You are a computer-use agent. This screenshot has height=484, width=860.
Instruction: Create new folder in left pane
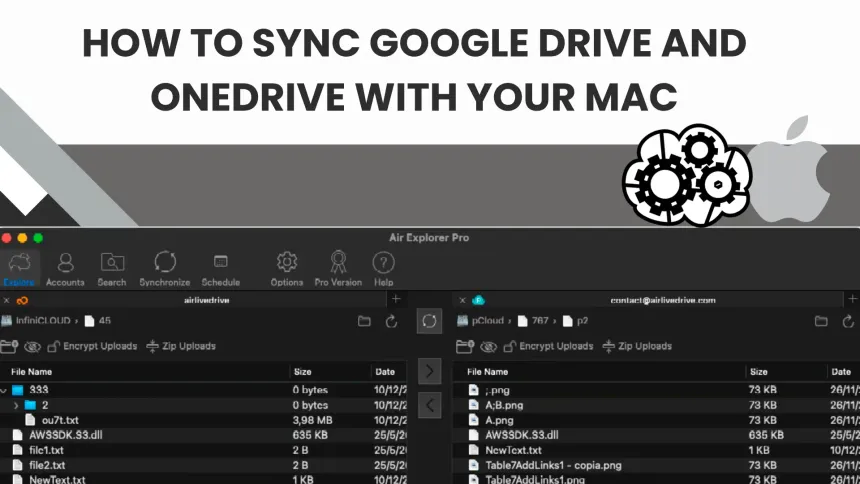click(9, 346)
